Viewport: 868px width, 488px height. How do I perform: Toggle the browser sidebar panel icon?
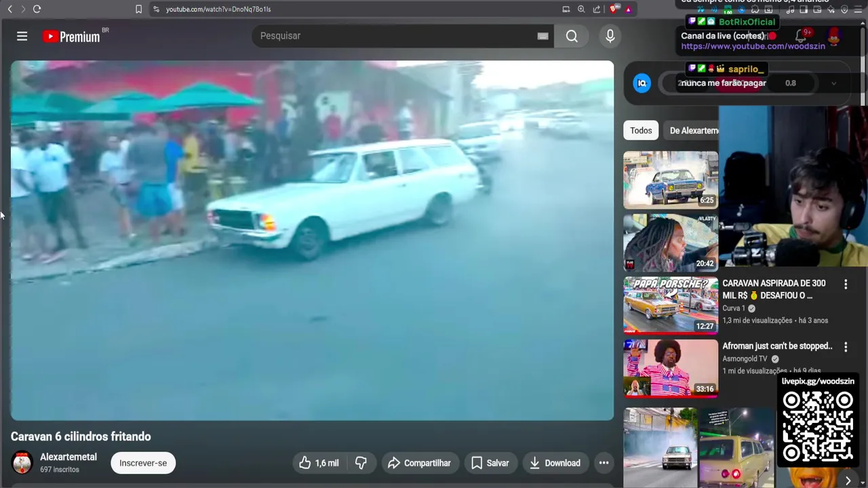tap(804, 9)
